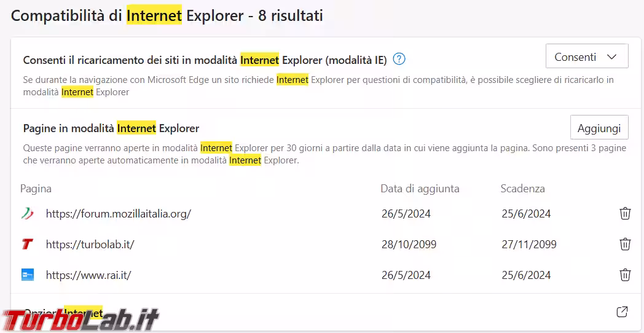Click the Consenti il ricaricamento dei siti heading
This screenshot has height=333, width=644.
[205, 60]
